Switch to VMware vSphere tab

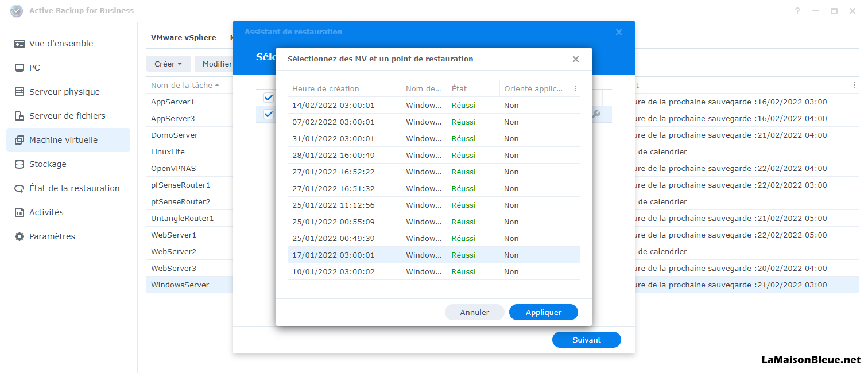pyautogui.click(x=184, y=38)
